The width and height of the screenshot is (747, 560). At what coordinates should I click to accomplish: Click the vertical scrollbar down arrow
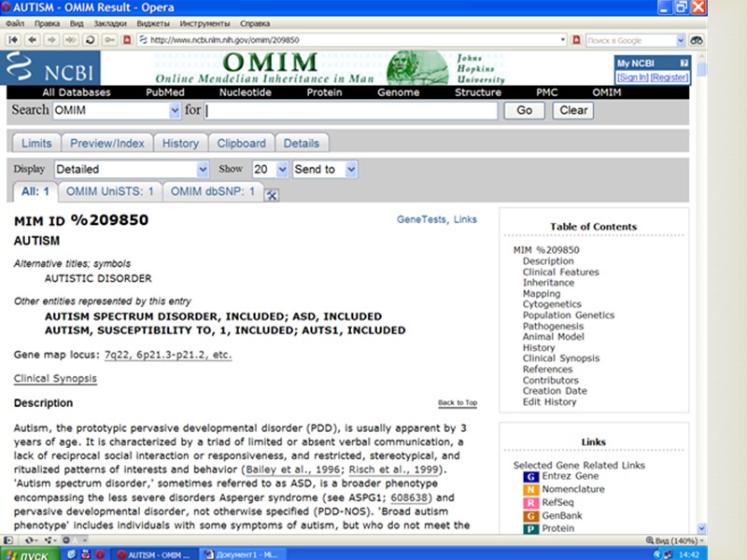coord(701,528)
